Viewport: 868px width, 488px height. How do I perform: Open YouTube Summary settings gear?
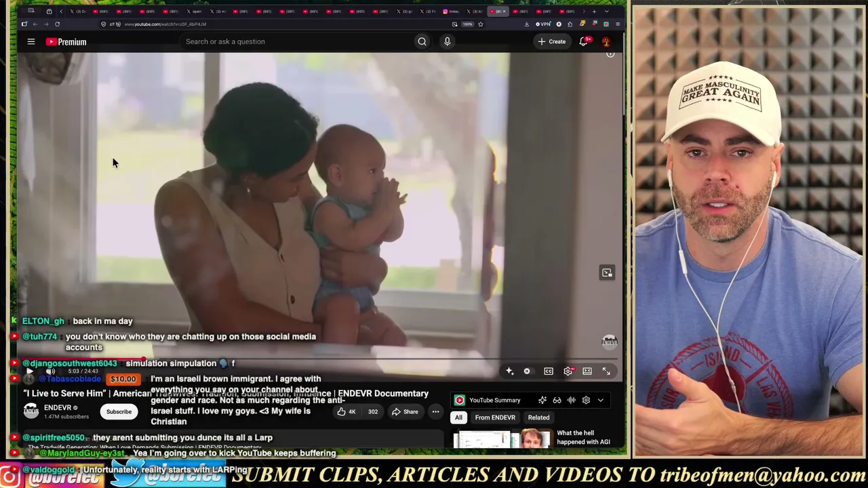586,400
